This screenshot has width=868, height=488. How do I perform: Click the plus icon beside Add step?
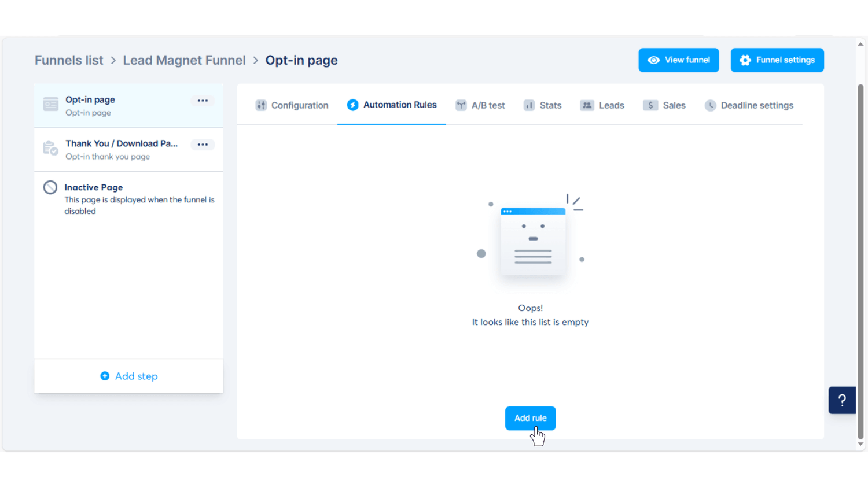click(105, 376)
